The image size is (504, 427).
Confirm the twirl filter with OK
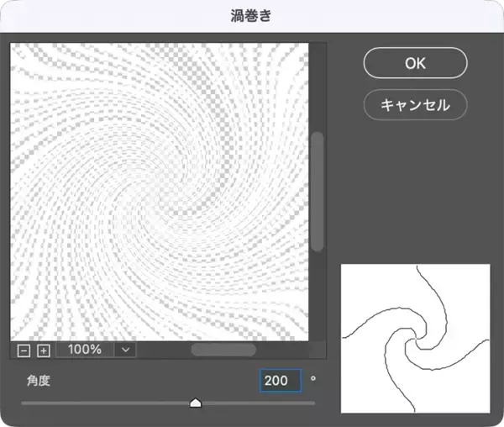point(415,63)
